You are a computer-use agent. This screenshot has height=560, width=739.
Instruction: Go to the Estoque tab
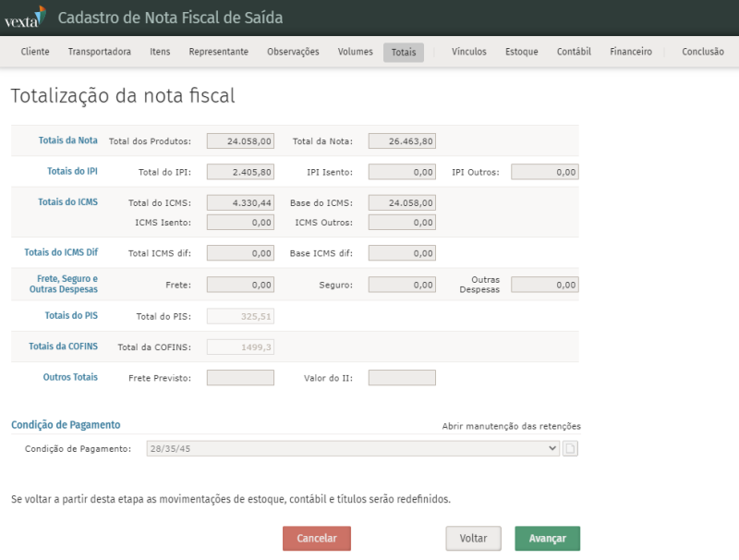pos(521,52)
